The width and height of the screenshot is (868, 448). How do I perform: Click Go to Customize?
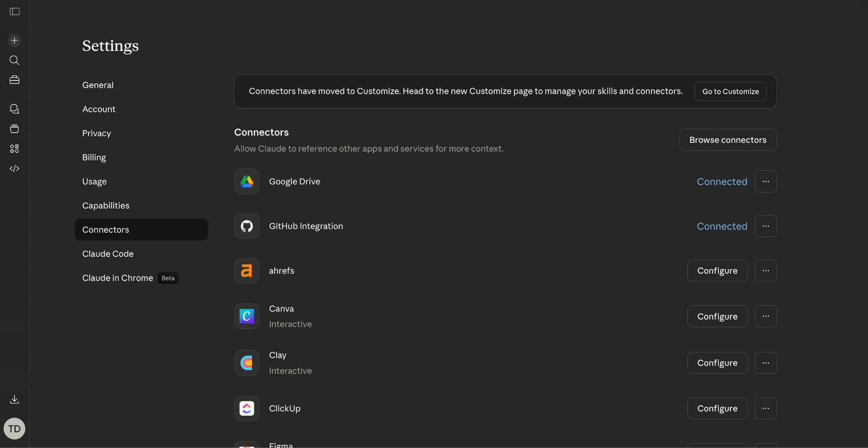pos(730,91)
